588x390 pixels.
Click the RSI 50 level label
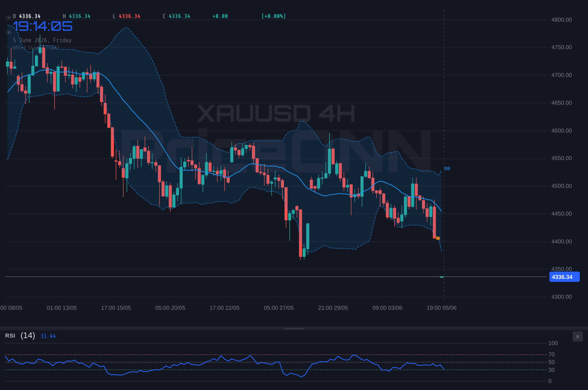point(551,362)
